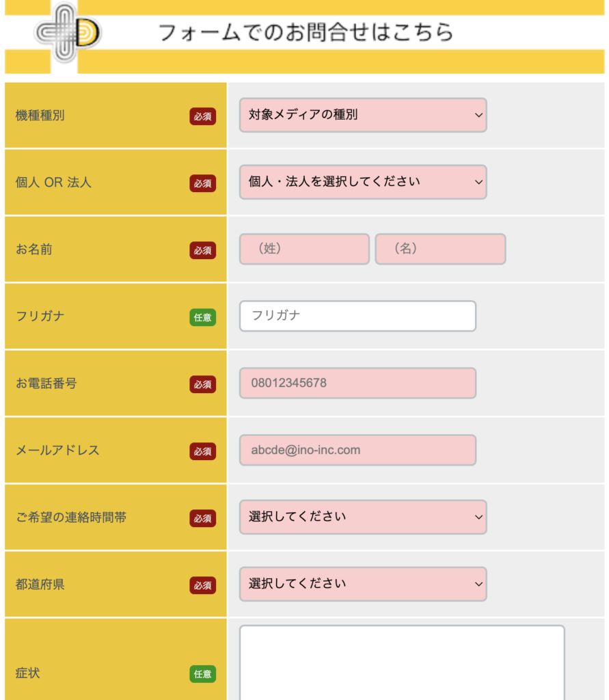The height and width of the screenshot is (700, 609).
Task: Open the 都道府県 prefecture dropdown
Action: point(362,584)
